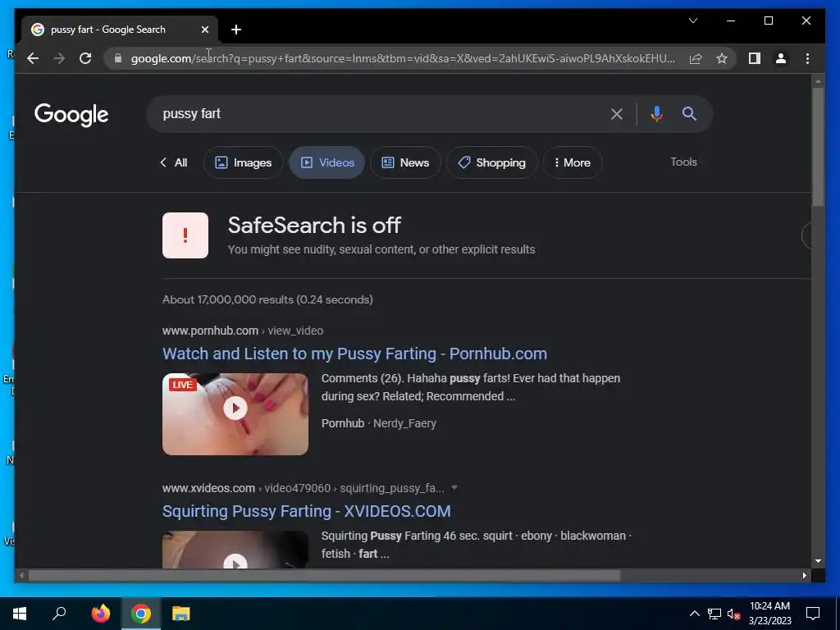Open search Tools options
This screenshot has width=840, height=630.
[x=683, y=162]
